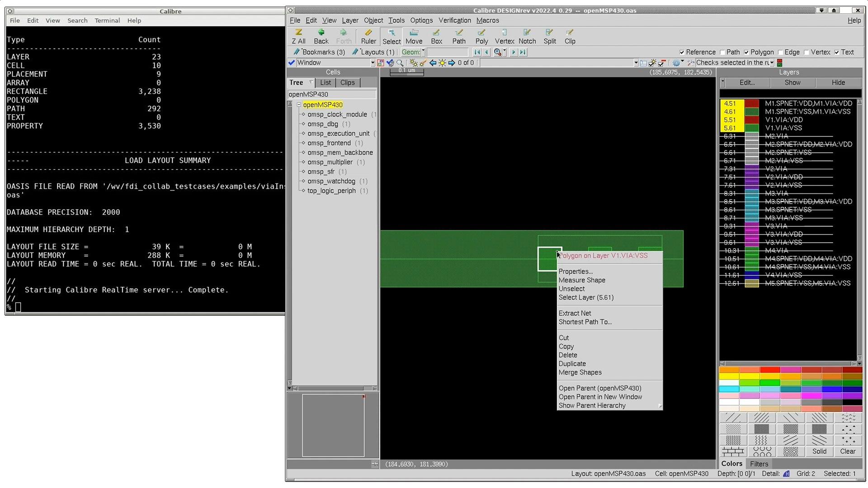Viewport: 868px width, 488px height.
Task: Pick an orange swatch from the color palette
Action: [730, 369]
